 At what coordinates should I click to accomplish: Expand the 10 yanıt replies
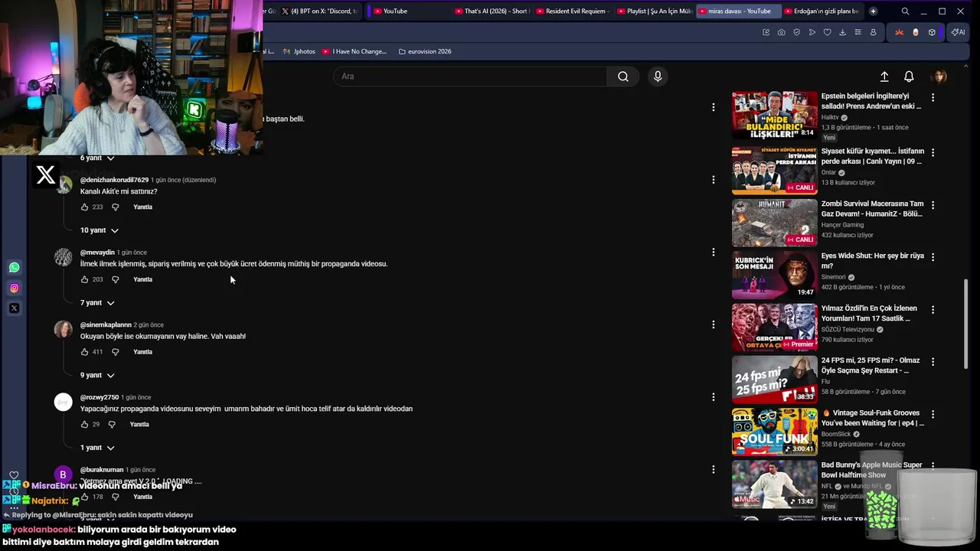click(100, 230)
